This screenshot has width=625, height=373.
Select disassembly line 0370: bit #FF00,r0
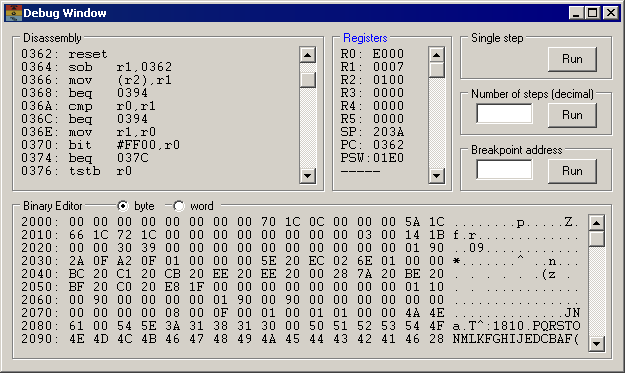[x=100, y=145]
